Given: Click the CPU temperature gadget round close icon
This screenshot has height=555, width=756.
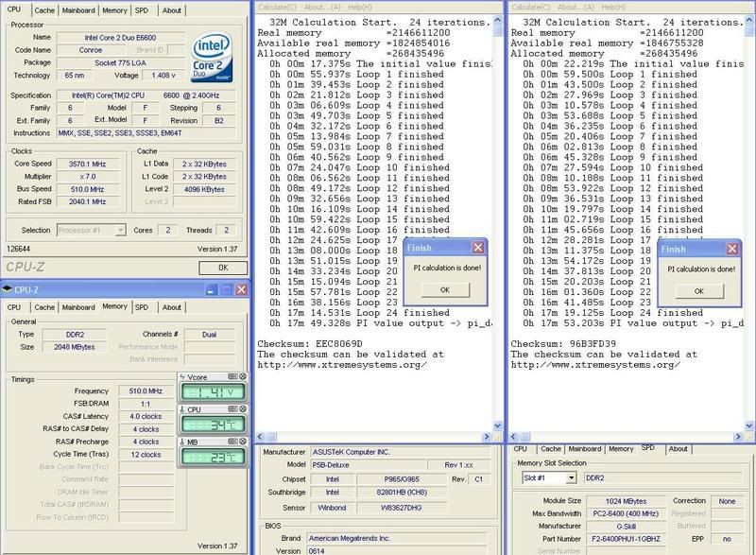Looking at the screenshot, I should coord(243,408).
